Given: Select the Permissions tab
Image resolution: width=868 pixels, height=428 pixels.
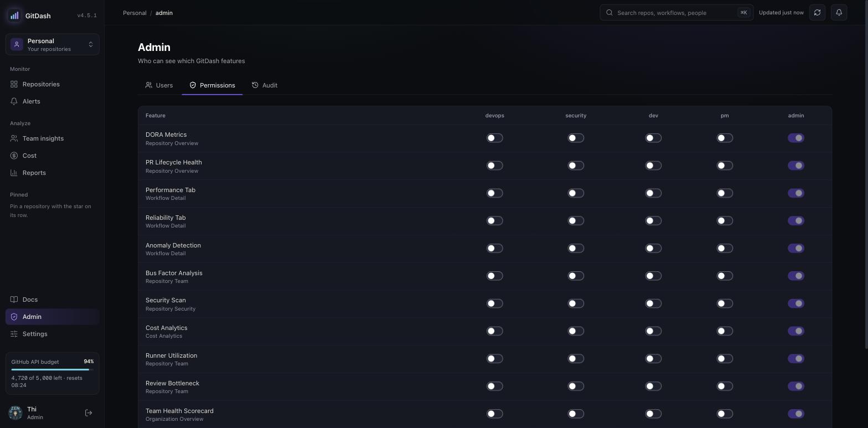Looking at the screenshot, I should point(212,85).
